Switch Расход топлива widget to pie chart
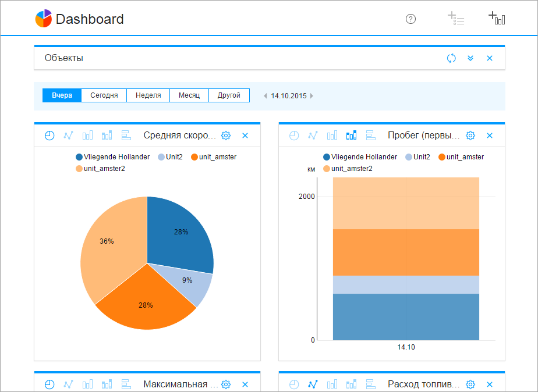 pyautogui.click(x=294, y=384)
